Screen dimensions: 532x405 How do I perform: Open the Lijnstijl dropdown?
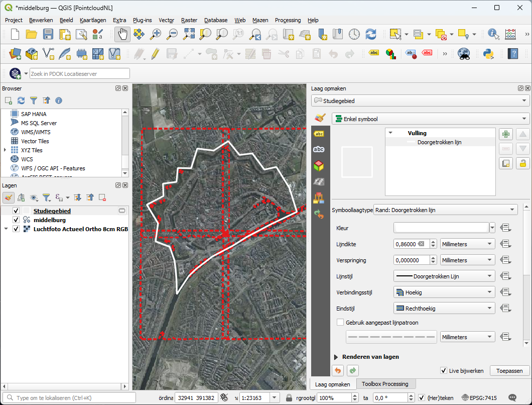[x=444, y=276]
